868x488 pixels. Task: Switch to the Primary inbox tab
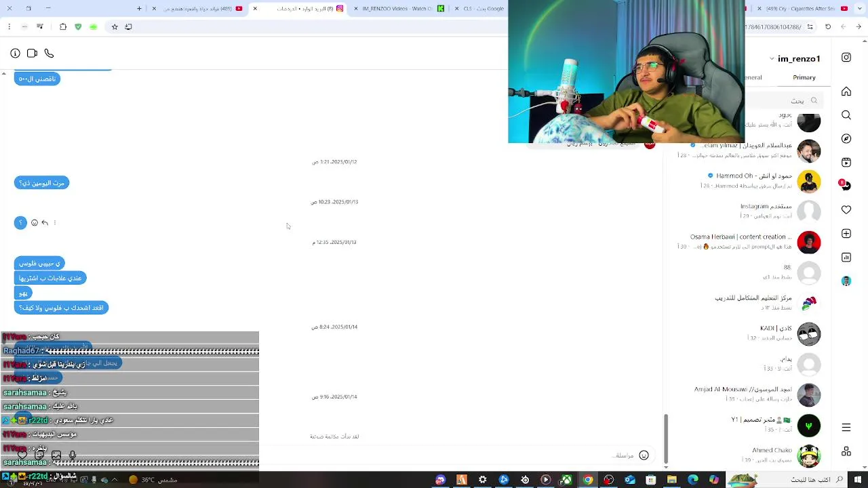pyautogui.click(x=804, y=77)
